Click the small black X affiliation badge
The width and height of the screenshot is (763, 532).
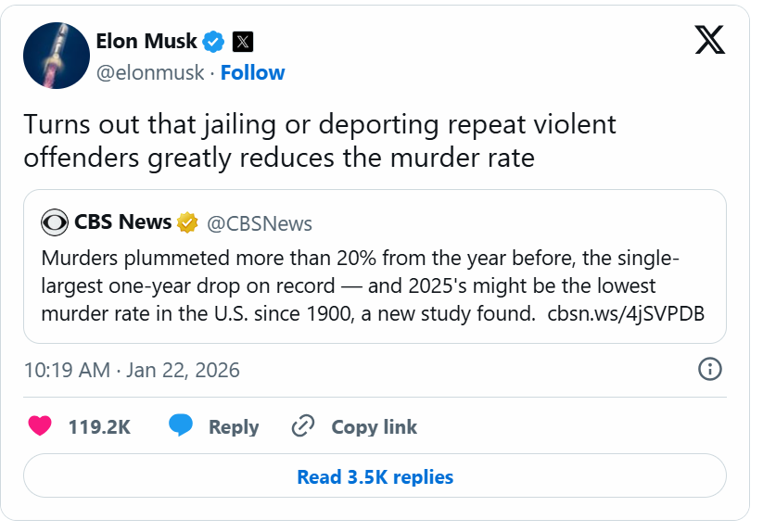[242, 41]
